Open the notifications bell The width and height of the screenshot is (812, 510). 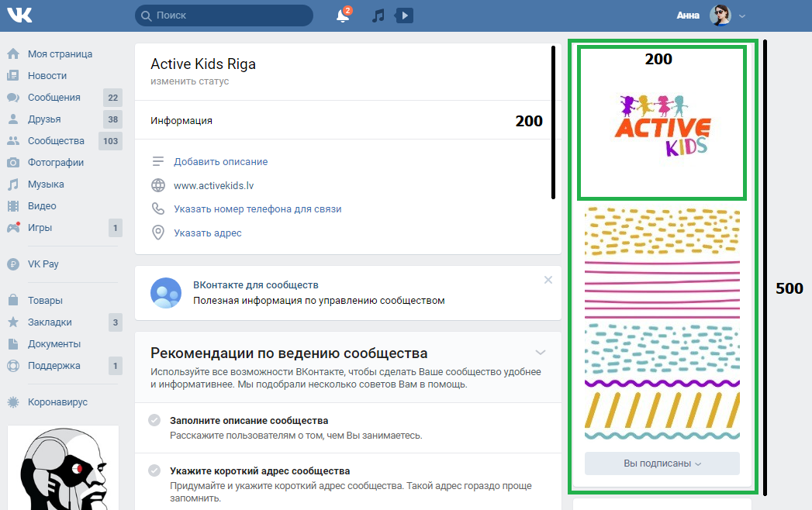coord(342,16)
